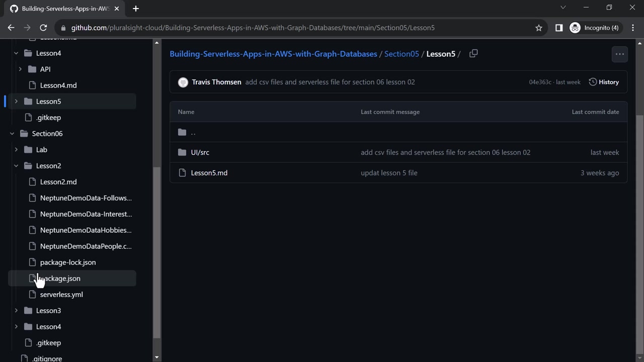This screenshot has width=644, height=362.
Task: Click the package-lock.json file icon
Action: [32, 262]
